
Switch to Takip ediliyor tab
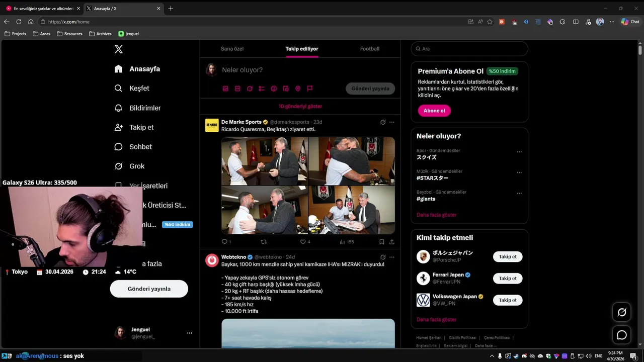pyautogui.click(x=302, y=49)
